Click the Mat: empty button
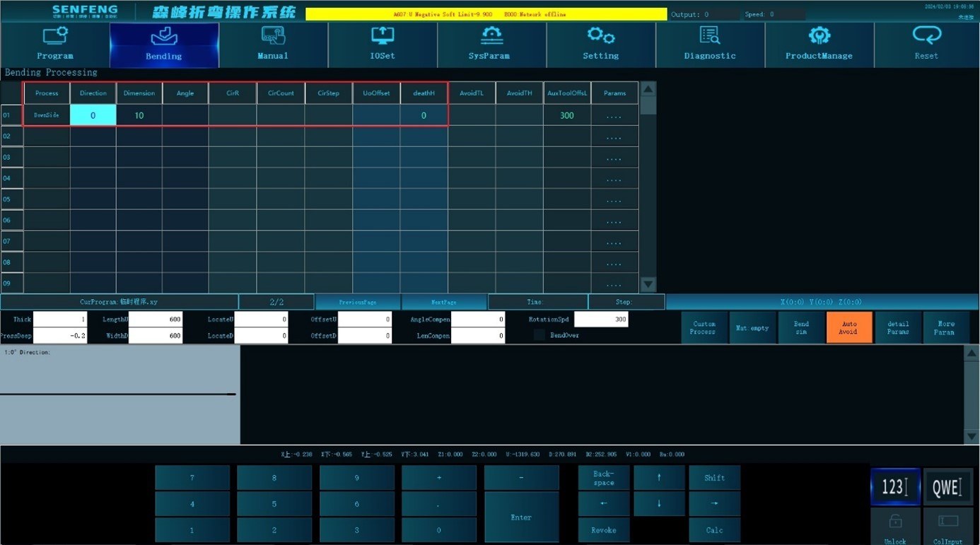Screen dimensions: 980x545 [x=752, y=327]
